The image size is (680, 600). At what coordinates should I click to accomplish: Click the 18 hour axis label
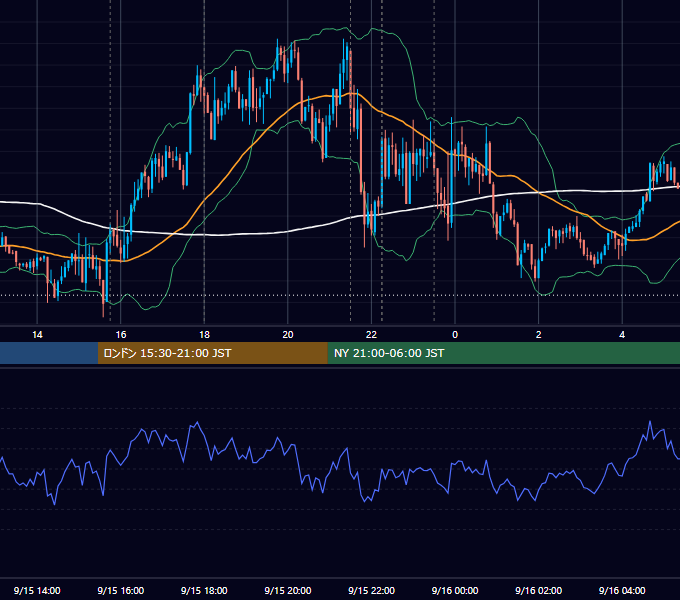[x=204, y=335]
